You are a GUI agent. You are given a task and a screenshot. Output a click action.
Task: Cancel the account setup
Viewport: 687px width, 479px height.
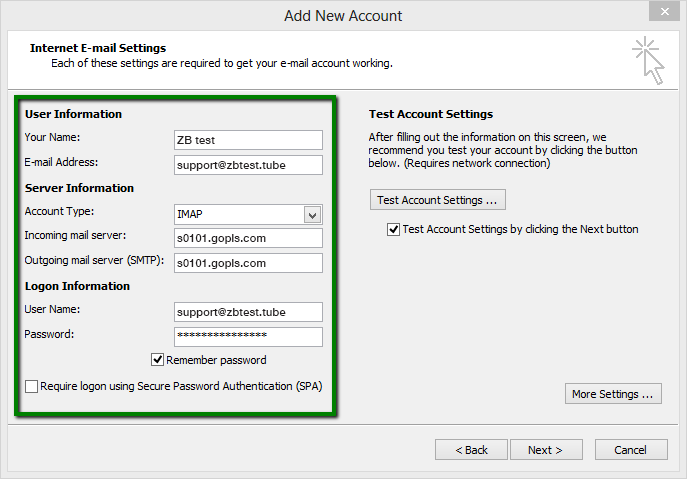[630, 450]
